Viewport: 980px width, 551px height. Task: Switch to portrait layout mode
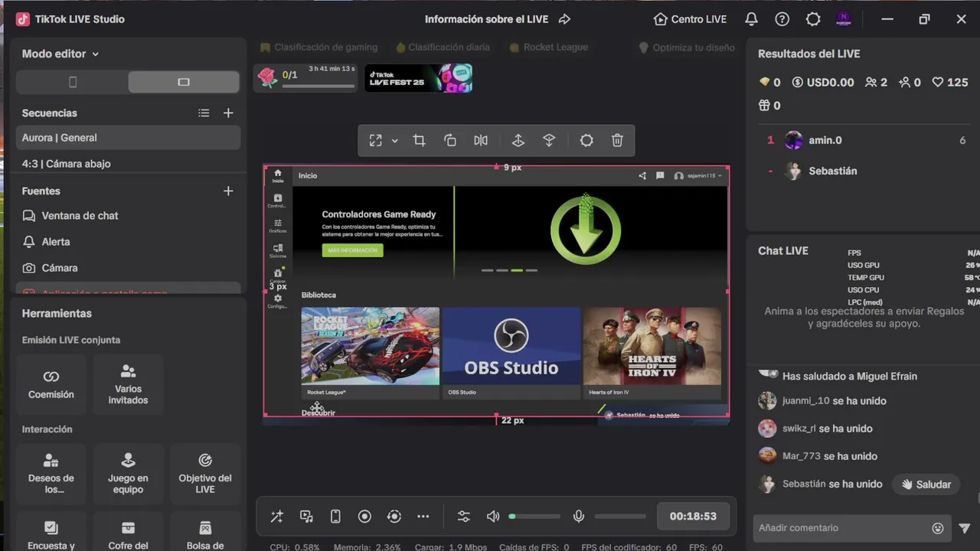(x=73, y=82)
